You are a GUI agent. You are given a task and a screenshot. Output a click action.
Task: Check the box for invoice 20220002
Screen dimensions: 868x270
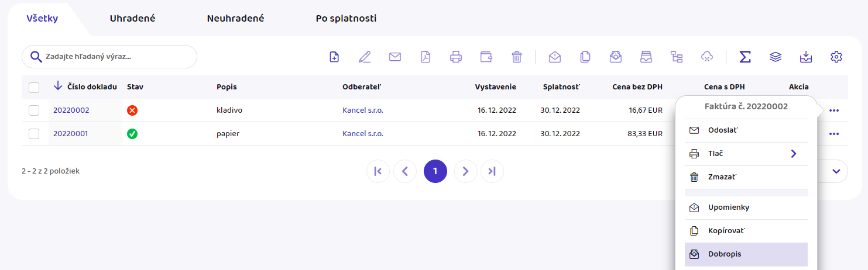coord(34,110)
